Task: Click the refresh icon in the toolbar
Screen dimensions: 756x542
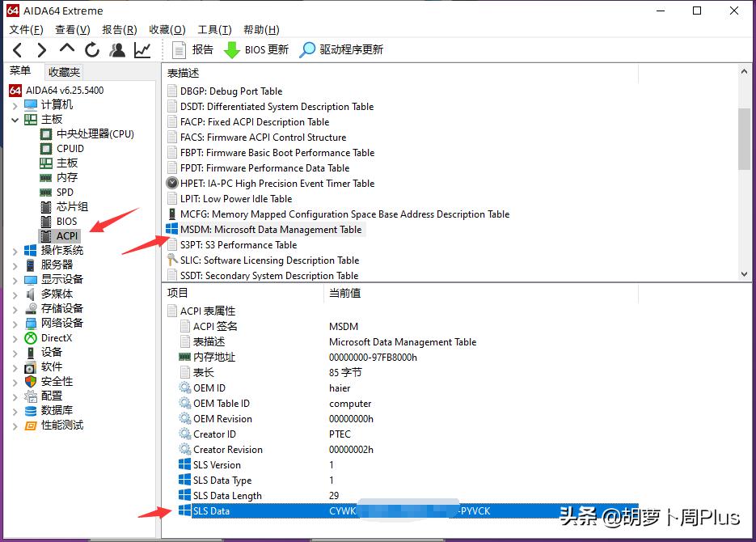Action: (91, 49)
